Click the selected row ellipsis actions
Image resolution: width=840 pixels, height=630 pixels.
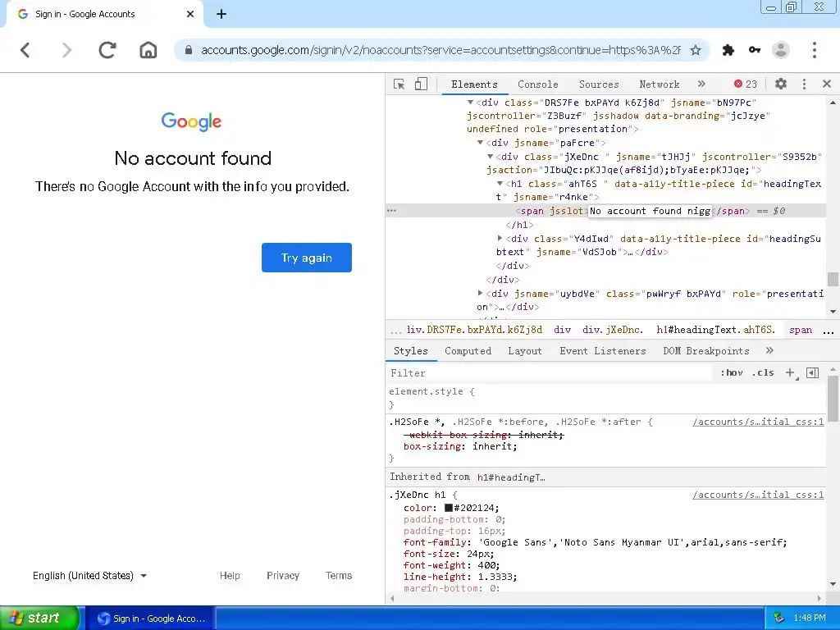[391, 211]
